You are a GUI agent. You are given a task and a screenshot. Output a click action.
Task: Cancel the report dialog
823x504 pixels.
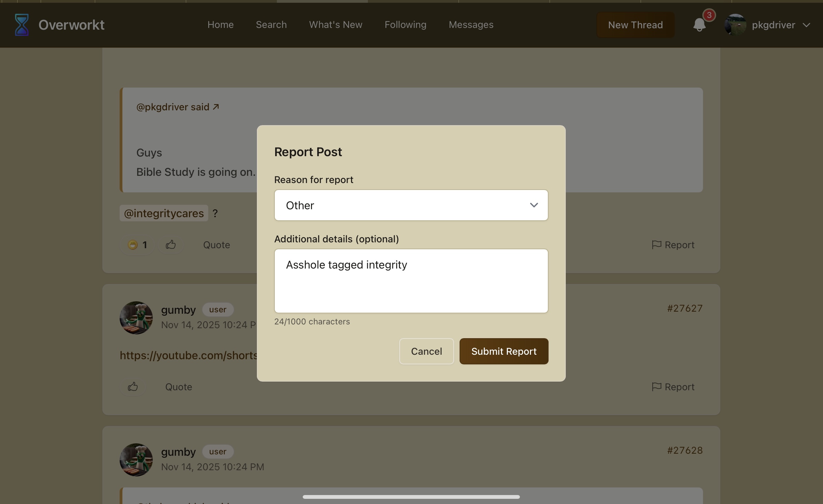426,351
